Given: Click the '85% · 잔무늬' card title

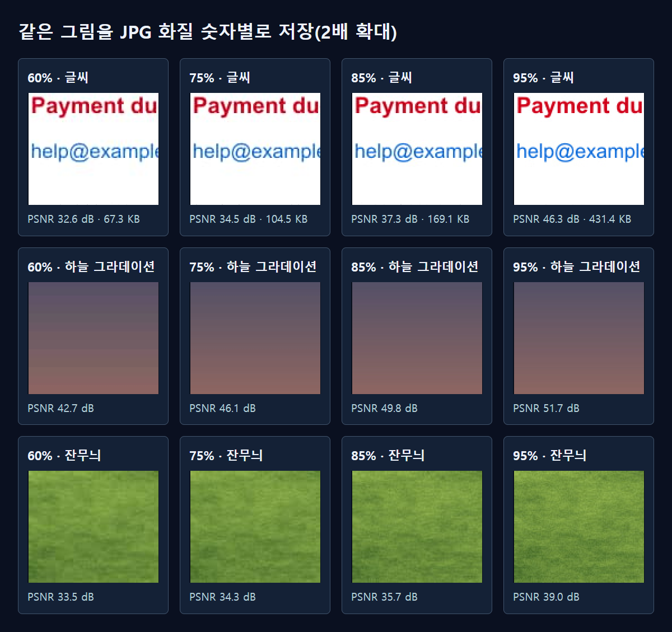Looking at the screenshot, I should point(388,456).
